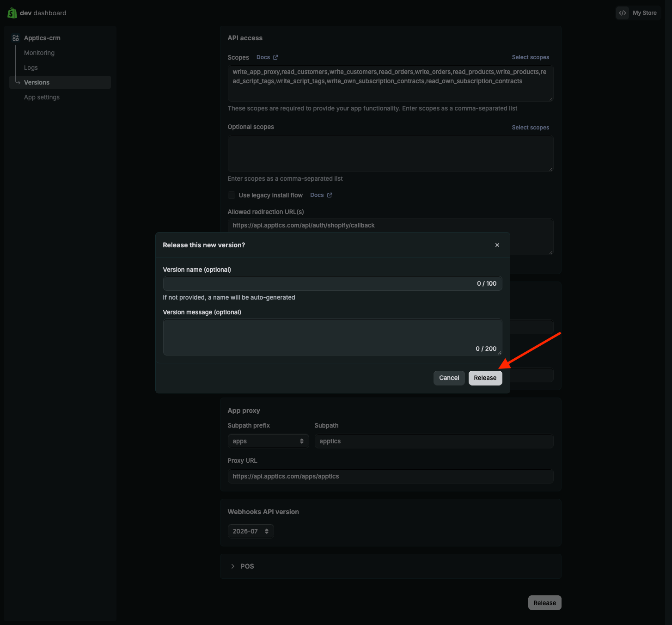Click the dev dashboard title
The image size is (672, 625).
pos(43,13)
